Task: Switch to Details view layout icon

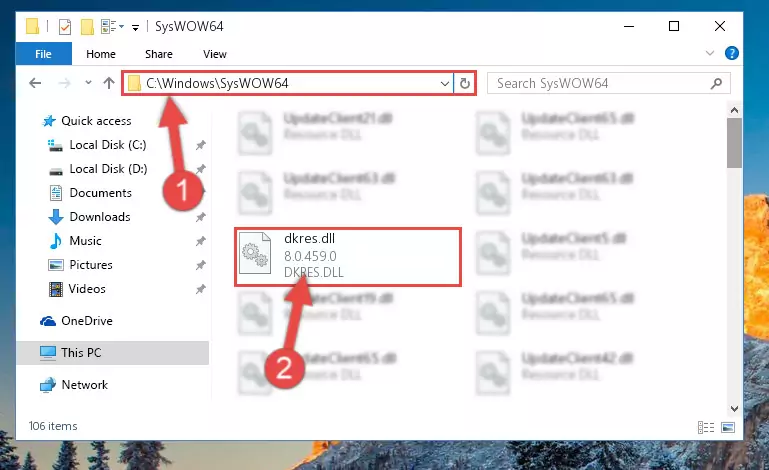Action: [x=706, y=427]
